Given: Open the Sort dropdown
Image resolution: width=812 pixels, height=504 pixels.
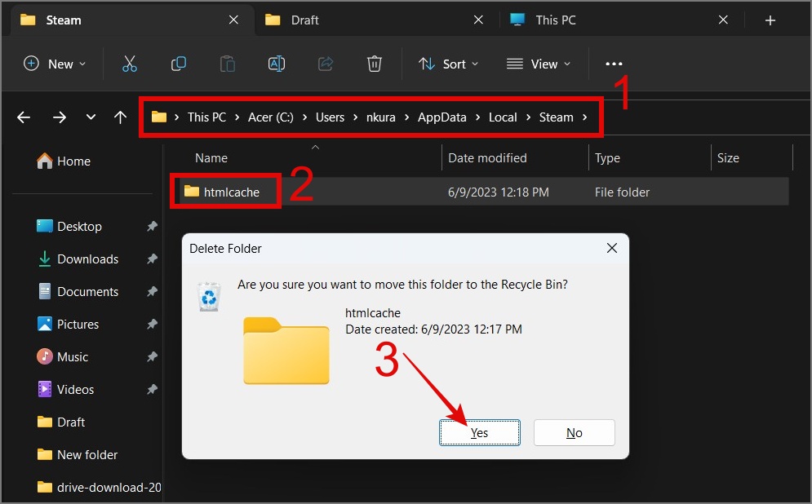Looking at the screenshot, I should coord(449,64).
